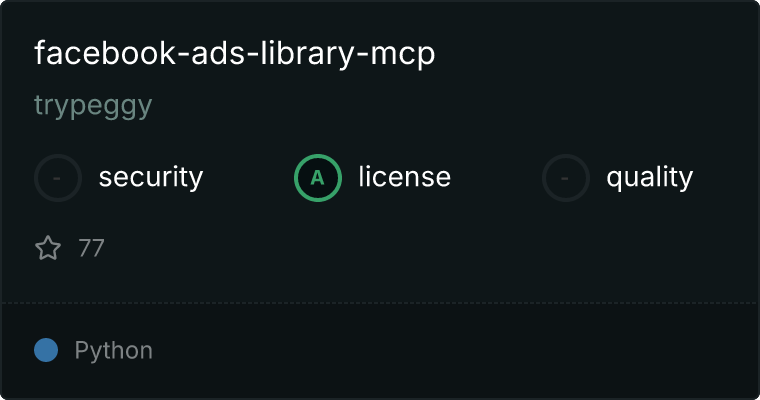Screen dimensions: 760x400
Task: Visit the trypeggy author link
Action: [x=93, y=105]
